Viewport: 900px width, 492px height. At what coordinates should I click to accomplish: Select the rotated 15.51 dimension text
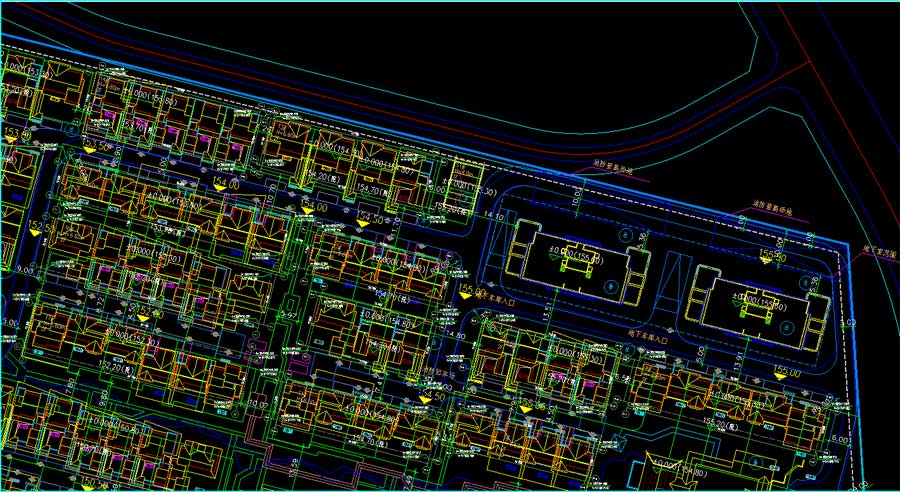point(548,313)
